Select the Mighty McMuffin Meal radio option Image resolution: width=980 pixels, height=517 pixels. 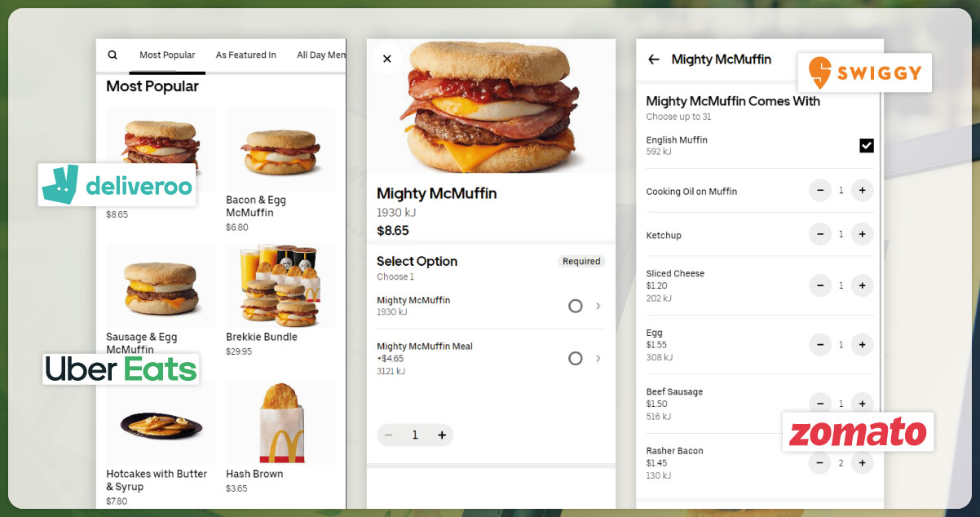point(576,358)
